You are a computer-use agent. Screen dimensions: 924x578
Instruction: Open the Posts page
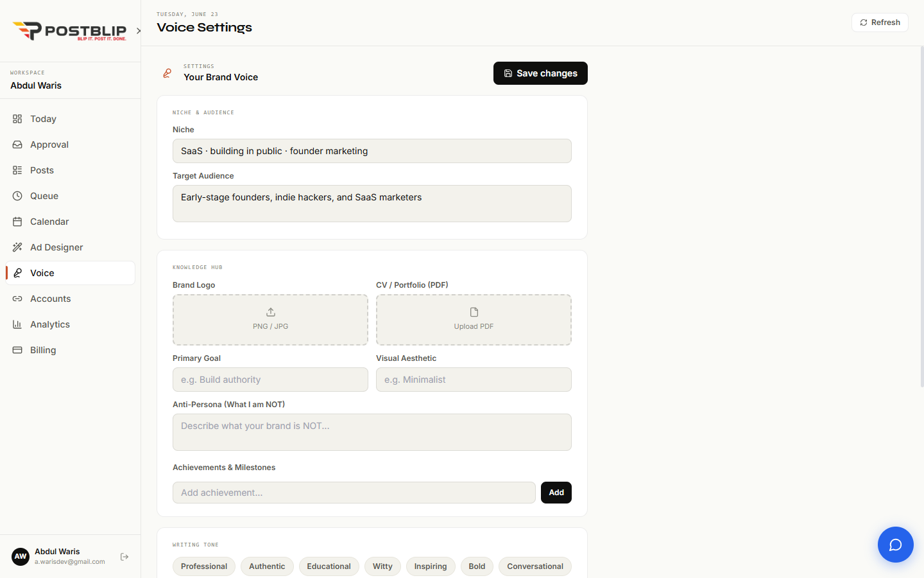(x=71, y=170)
